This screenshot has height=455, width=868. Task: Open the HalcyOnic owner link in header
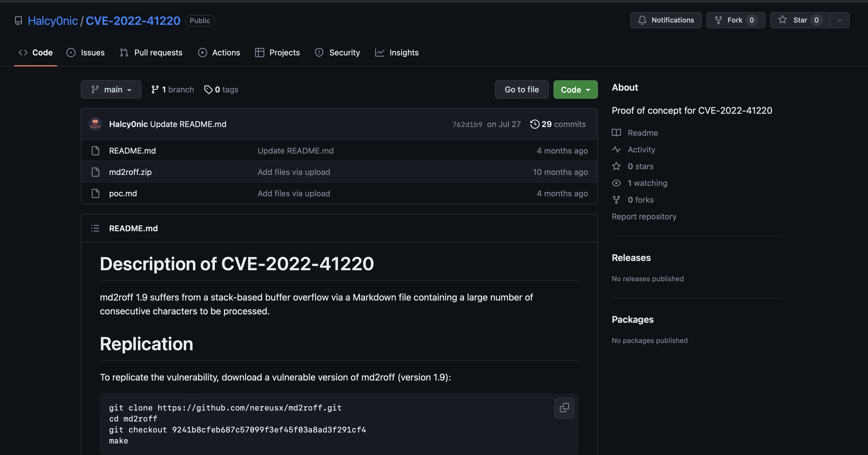click(x=53, y=21)
